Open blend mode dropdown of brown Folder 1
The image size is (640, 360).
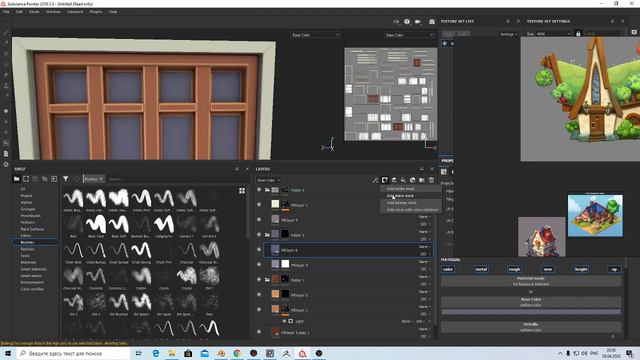click(424, 277)
